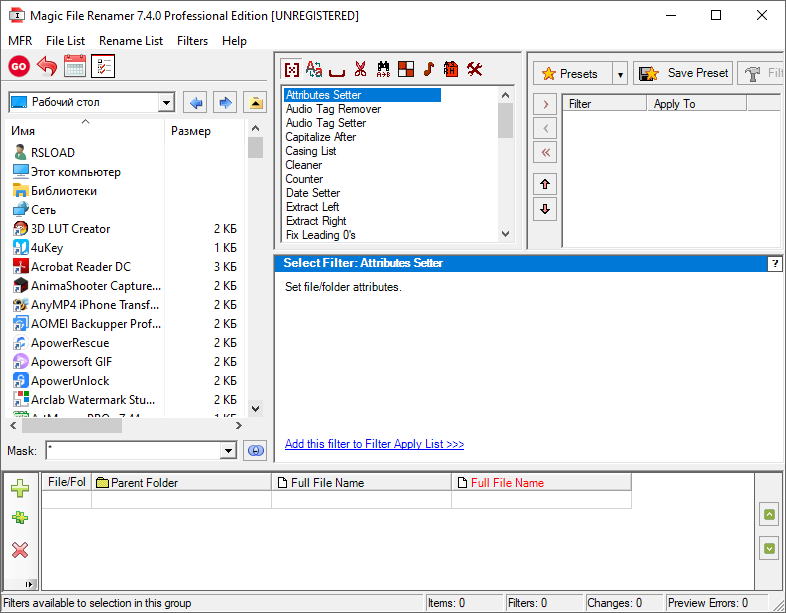Click the single left chevron remove filter button
This screenshot has height=613, width=786.
[x=545, y=128]
